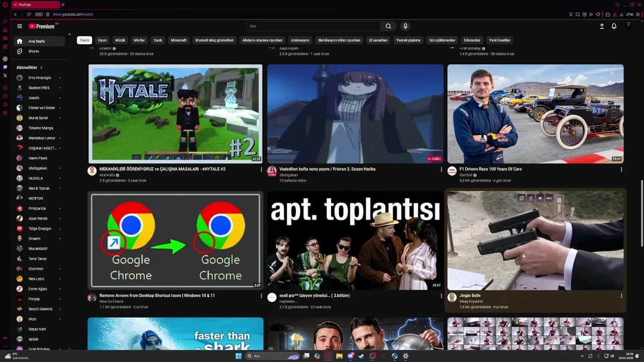644x362 pixels.
Task: Open the account avatar menu
Action: click(628, 25)
